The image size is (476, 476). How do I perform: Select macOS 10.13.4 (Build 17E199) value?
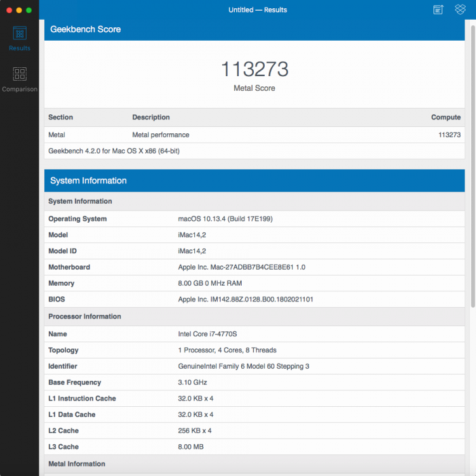(x=225, y=219)
